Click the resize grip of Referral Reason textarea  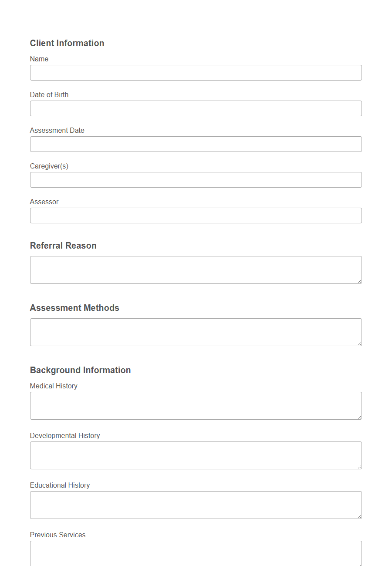(360, 282)
